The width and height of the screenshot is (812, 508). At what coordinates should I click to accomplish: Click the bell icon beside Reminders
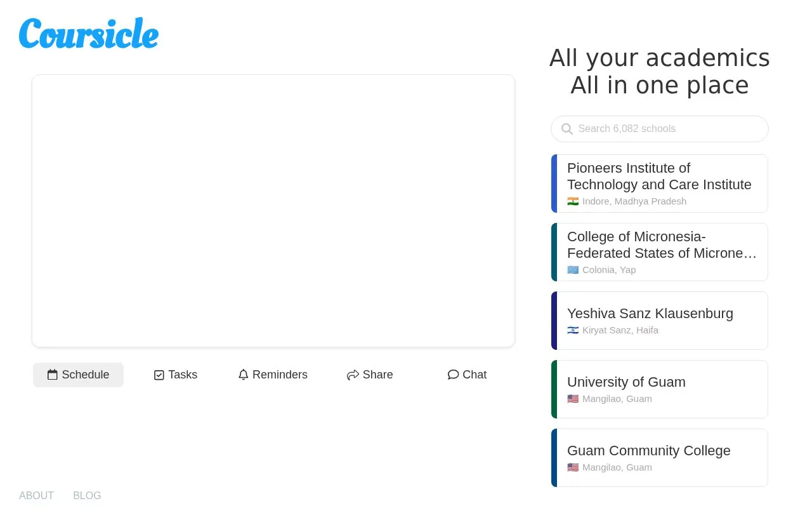coord(244,375)
